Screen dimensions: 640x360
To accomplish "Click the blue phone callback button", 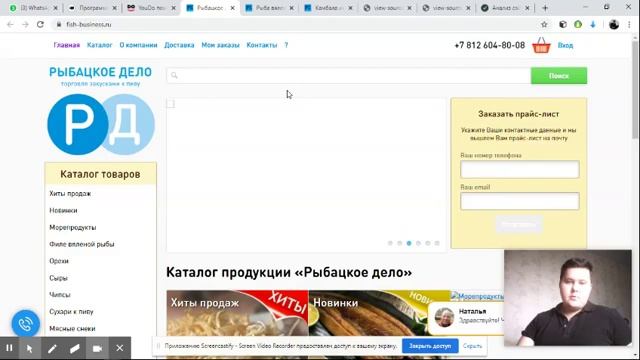I will (26, 324).
